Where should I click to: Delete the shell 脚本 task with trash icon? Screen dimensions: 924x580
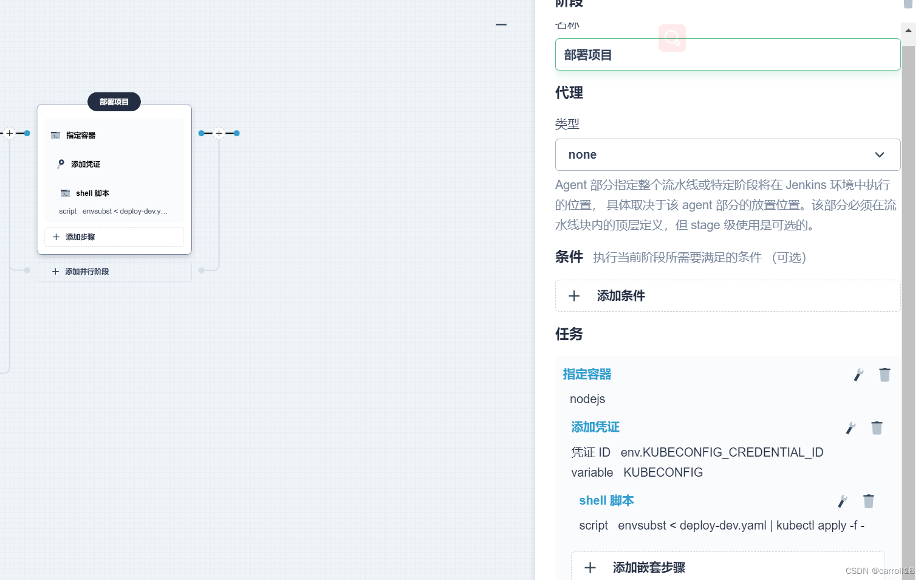point(869,500)
